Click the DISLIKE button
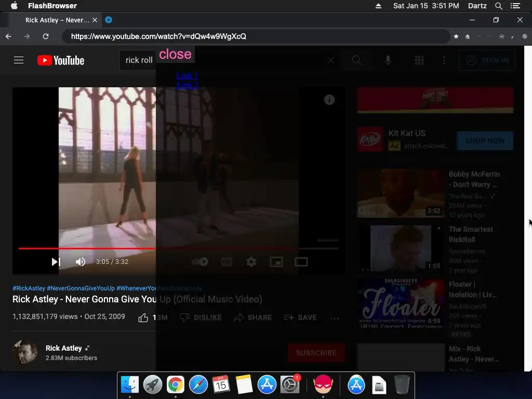Viewport: 532px width, 399px height. click(201, 317)
